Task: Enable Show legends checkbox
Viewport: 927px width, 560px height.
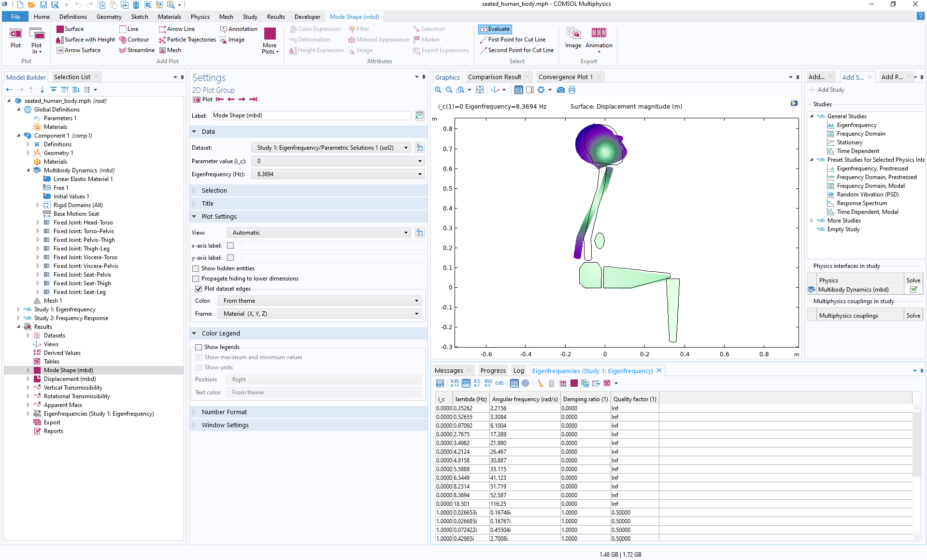Action: coord(199,347)
